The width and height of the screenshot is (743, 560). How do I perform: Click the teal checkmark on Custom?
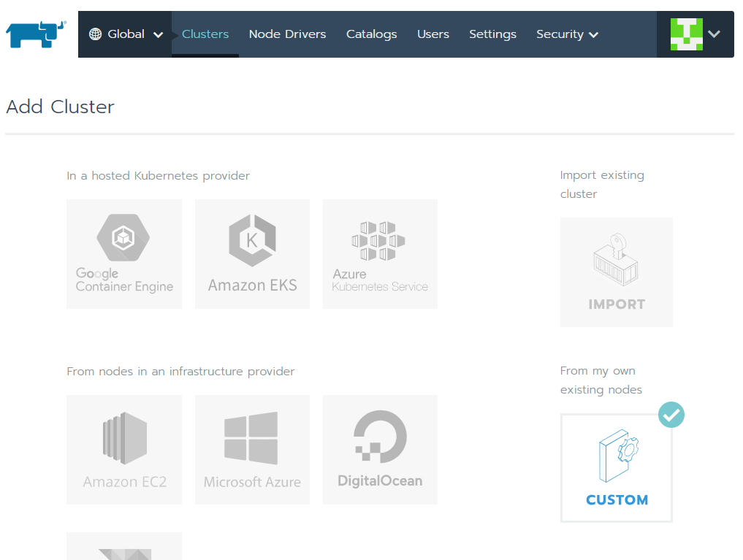pos(671,415)
